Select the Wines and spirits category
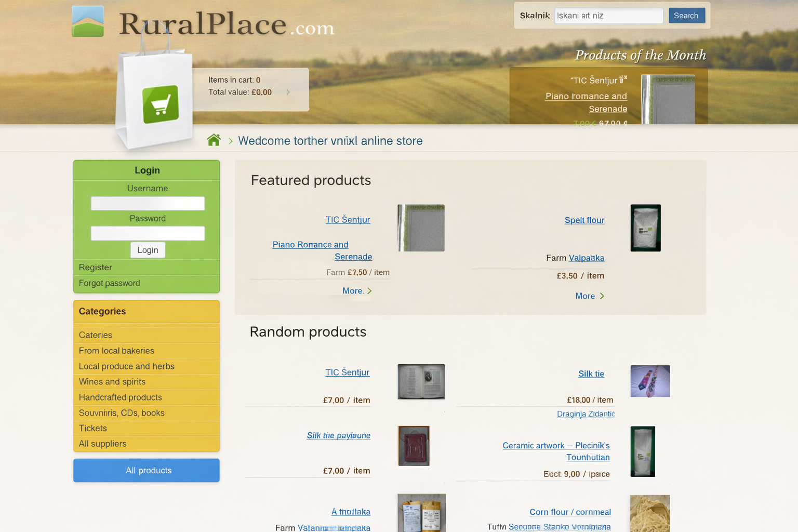This screenshot has height=532, width=798. point(112,381)
